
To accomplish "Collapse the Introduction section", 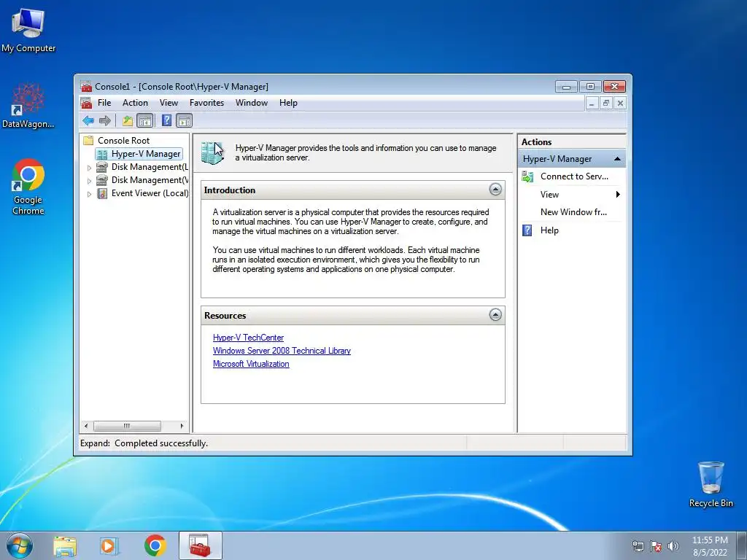I will tap(495, 190).
